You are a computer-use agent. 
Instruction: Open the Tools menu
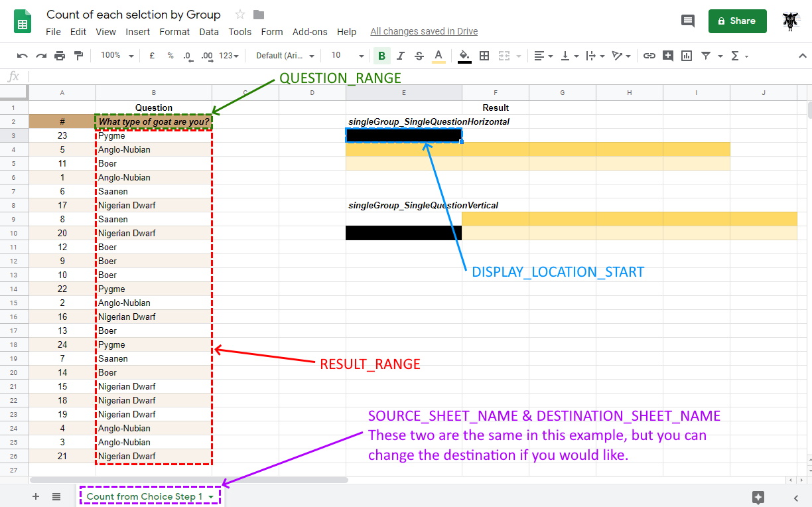point(240,32)
